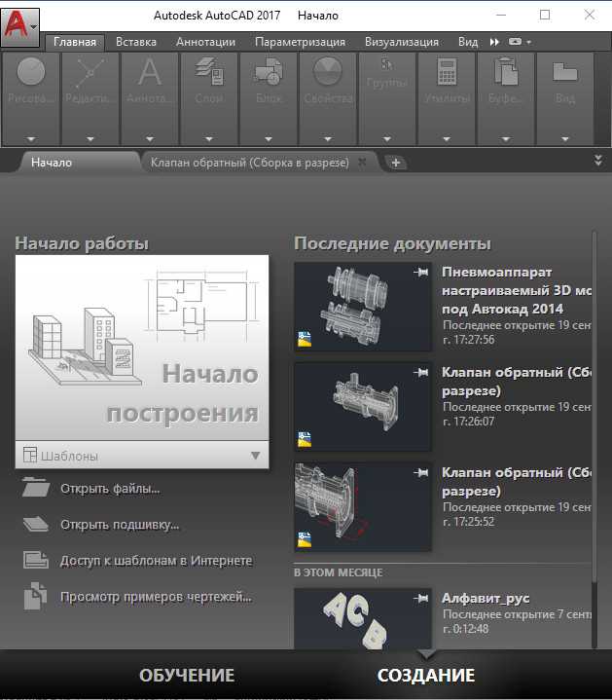
Task: Open the Алфавит_рус document thumbnail
Action: tap(363, 619)
